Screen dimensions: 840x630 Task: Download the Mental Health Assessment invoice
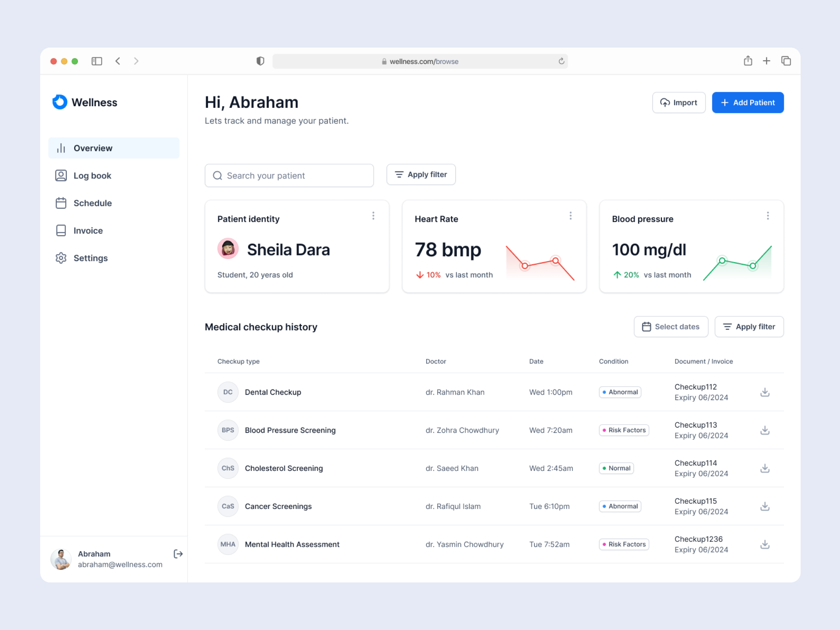point(765,544)
